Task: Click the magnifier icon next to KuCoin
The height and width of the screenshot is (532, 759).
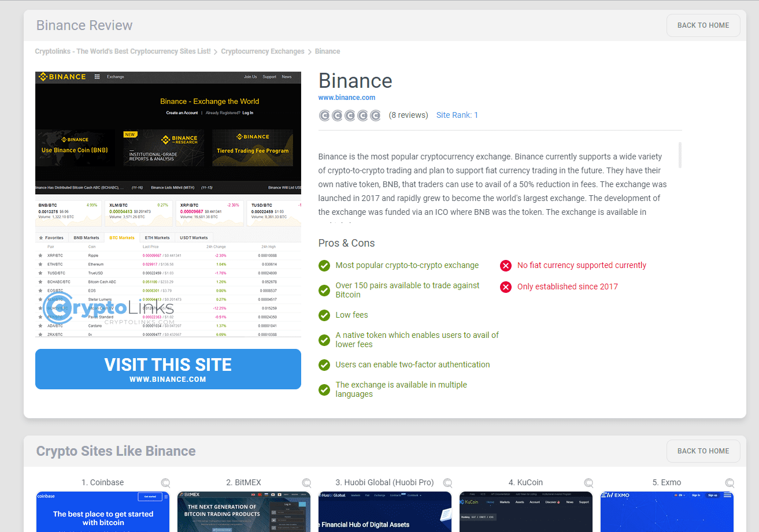Action: tap(588, 483)
